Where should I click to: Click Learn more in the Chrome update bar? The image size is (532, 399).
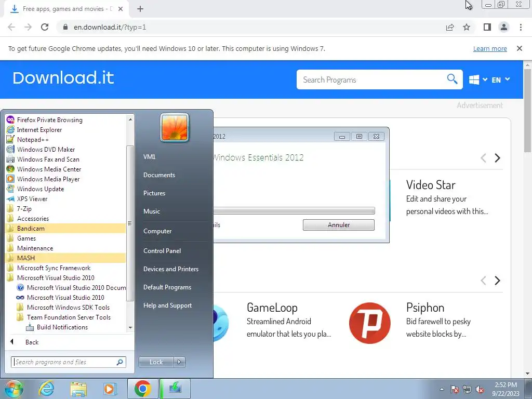coord(490,48)
